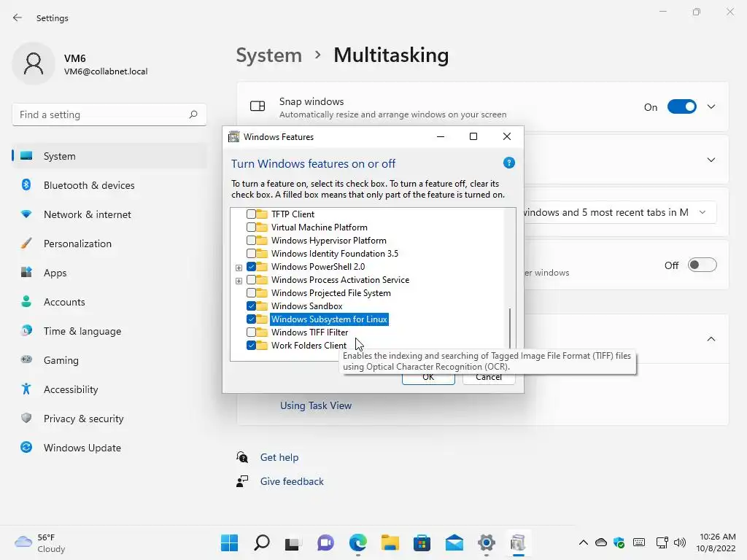Click OK in Windows Features
The width and height of the screenshot is (747, 560).
coord(428,378)
